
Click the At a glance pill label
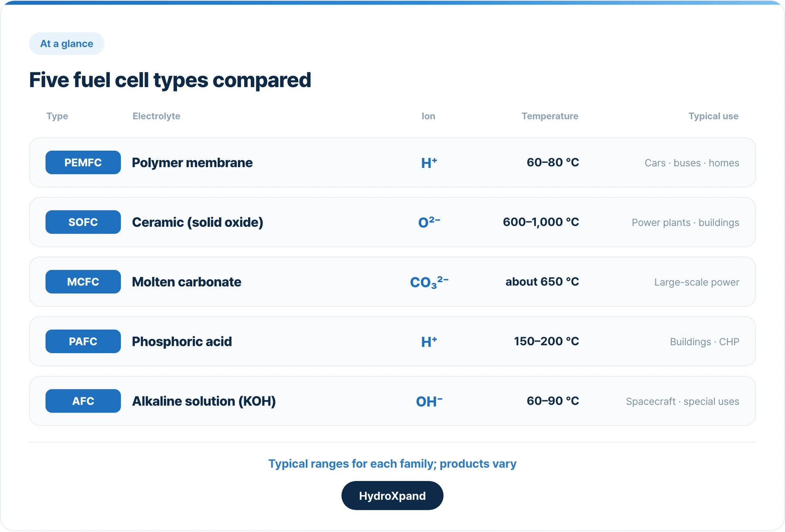[67, 44]
